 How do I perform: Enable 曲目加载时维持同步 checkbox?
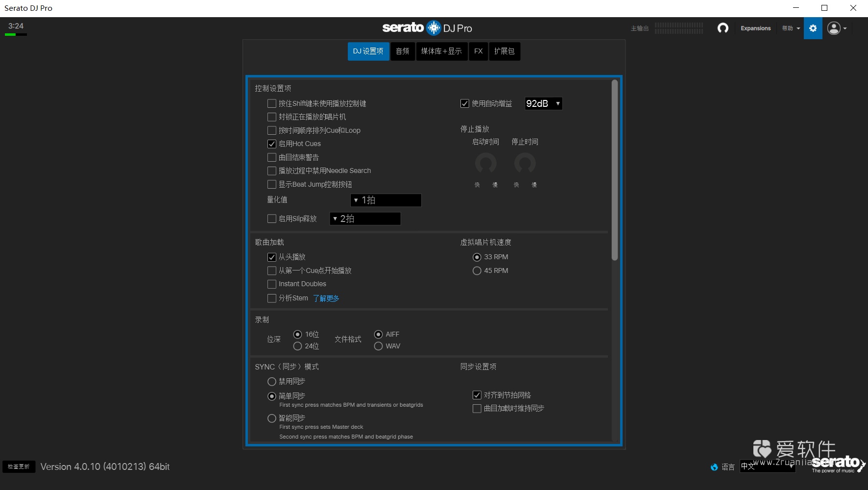tap(477, 409)
